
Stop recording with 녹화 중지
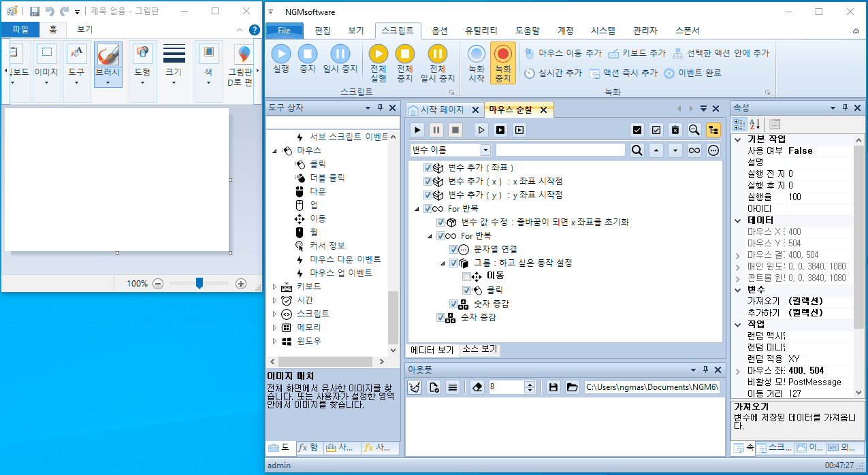(503, 63)
